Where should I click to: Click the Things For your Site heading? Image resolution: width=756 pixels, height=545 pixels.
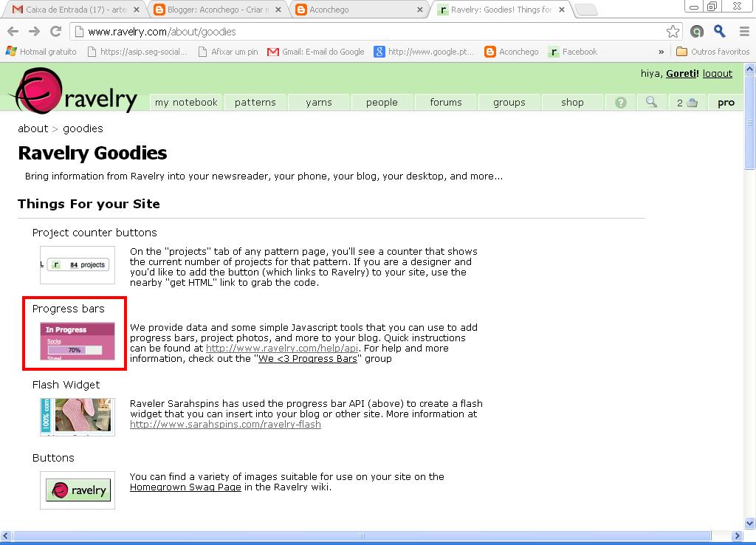[89, 204]
